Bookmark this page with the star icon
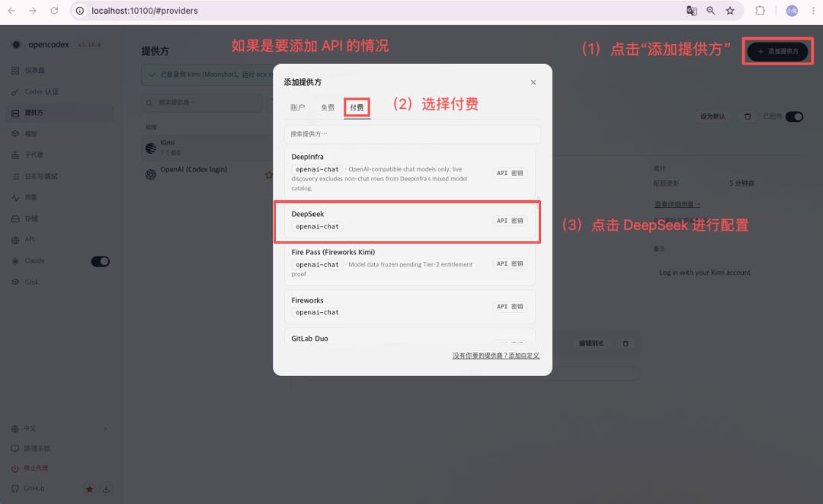 [730, 11]
